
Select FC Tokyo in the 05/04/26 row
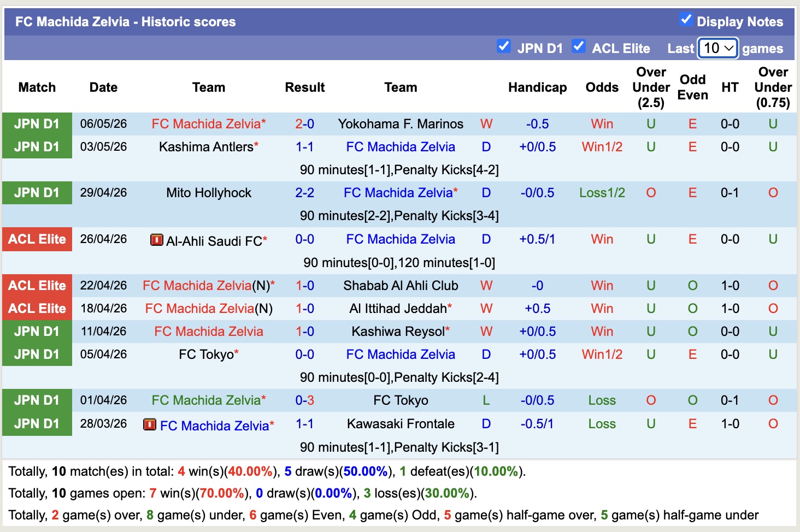click(206, 354)
